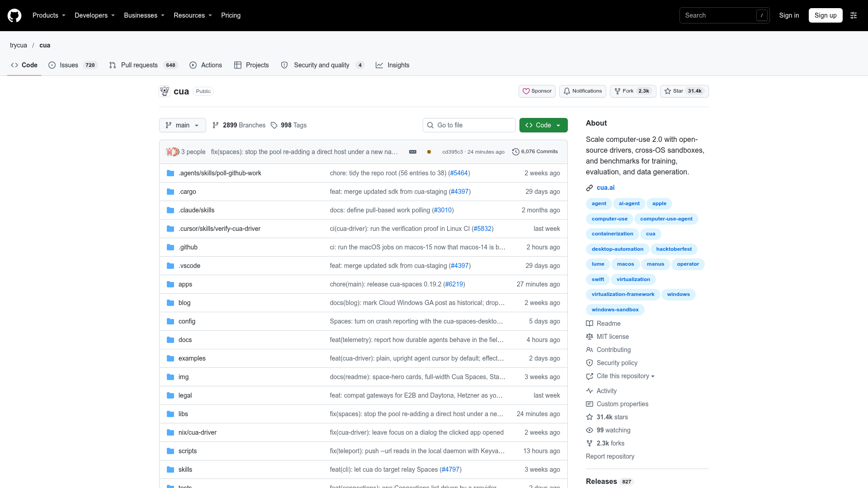
Task: Click the cua repository avatar icon
Action: point(165,91)
